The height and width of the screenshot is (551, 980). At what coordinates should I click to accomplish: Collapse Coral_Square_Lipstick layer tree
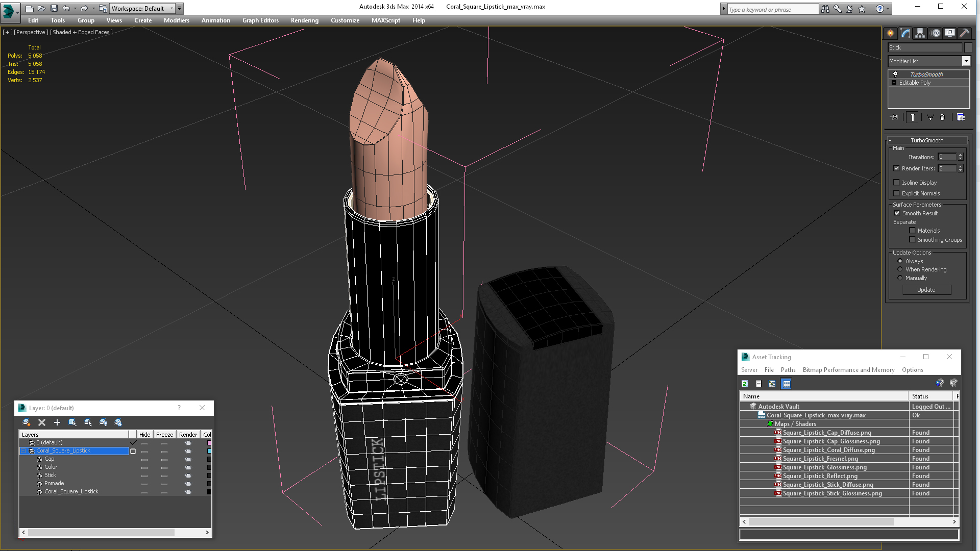(x=23, y=451)
